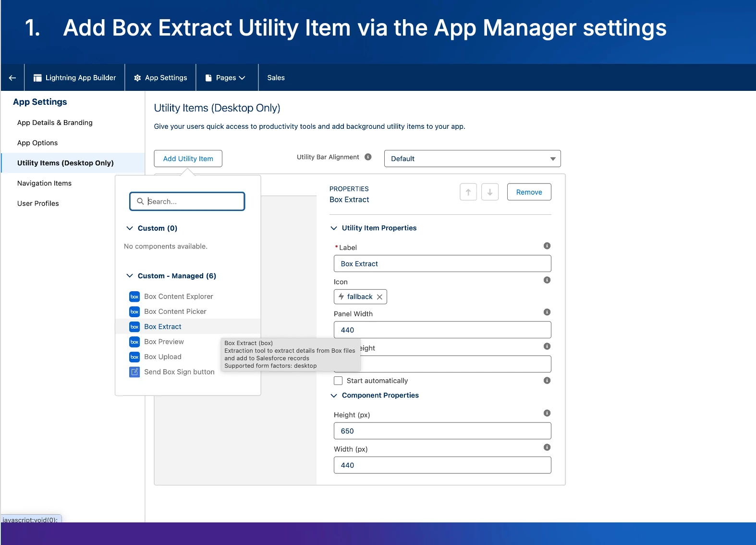
Task: Click the Add Utility Item button
Action: pos(188,159)
